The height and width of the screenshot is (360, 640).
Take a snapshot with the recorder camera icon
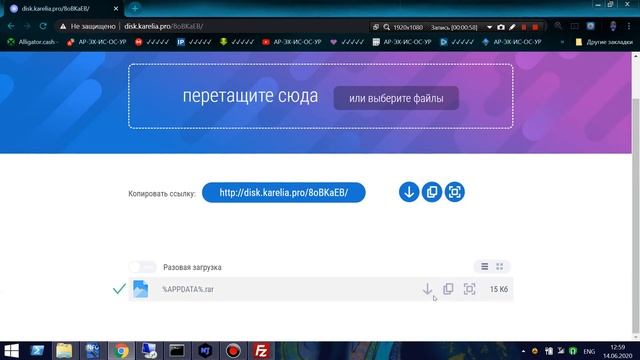[501, 27]
